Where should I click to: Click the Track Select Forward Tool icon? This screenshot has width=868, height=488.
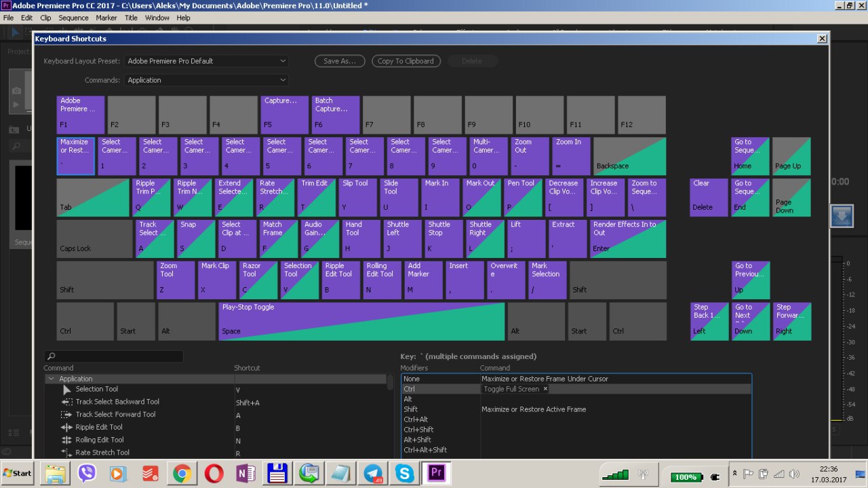(66, 415)
